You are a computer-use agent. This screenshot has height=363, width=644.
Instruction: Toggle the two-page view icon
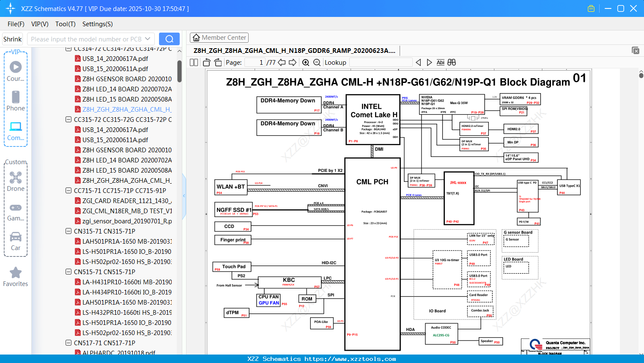(194, 63)
